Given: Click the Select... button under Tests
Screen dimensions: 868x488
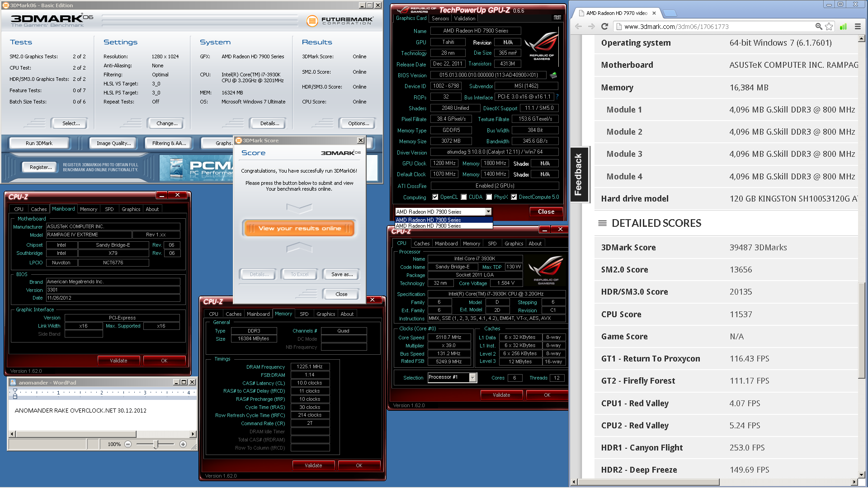Looking at the screenshot, I should coord(71,123).
